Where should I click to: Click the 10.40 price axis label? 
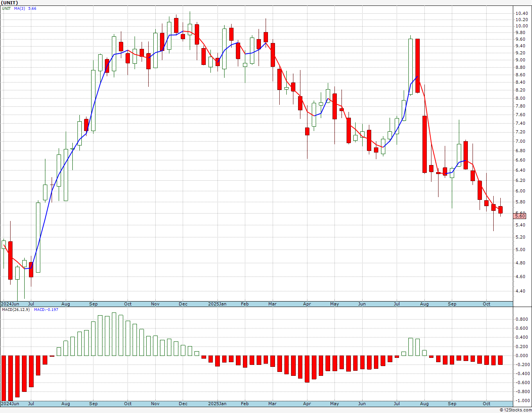521,13
